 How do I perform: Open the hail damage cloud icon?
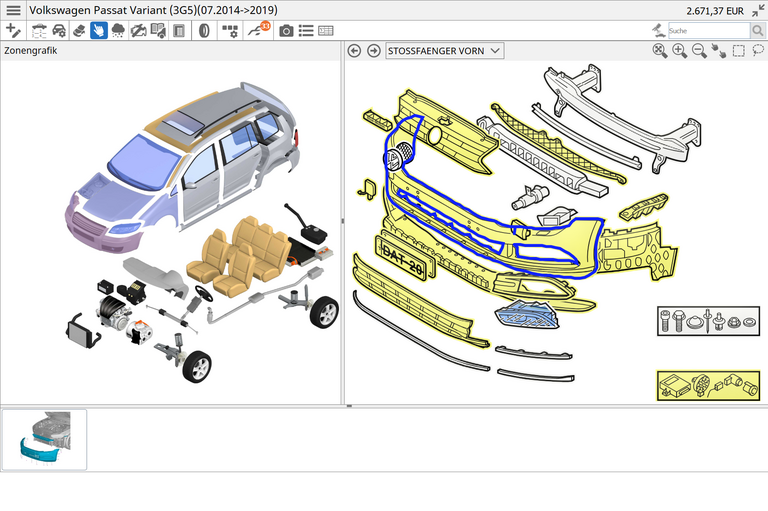118,31
